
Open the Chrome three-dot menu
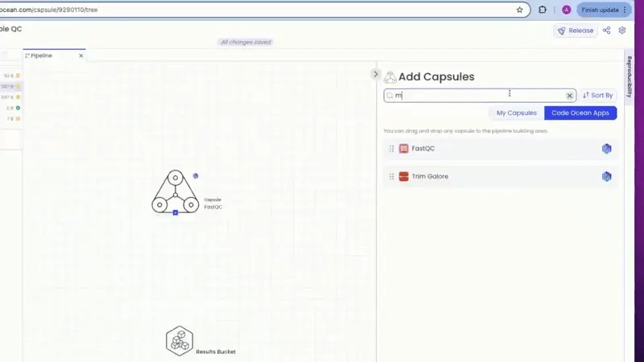click(625, 10)
